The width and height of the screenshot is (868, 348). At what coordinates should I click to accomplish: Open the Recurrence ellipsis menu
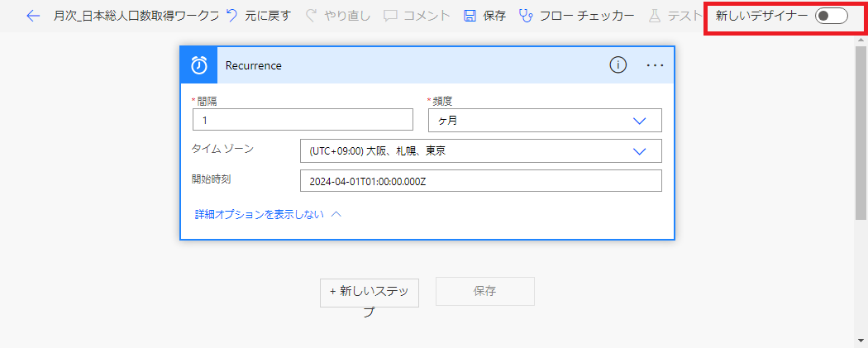click(655, 65)
